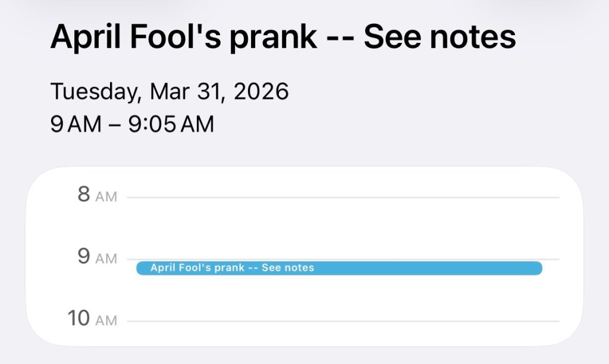Image resolution: width=609 pixels, height=364 pixels.
Task: Click the right end of the event bar
Action: tap(535, 268)
